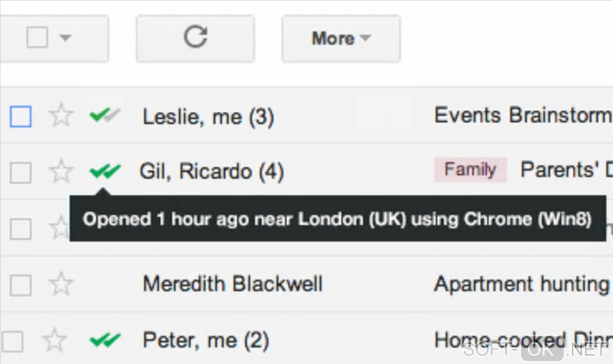This screenshot has width=613, height=364.
Task: Star the Gil, Ricardo conversation
Action: point(61,172)
